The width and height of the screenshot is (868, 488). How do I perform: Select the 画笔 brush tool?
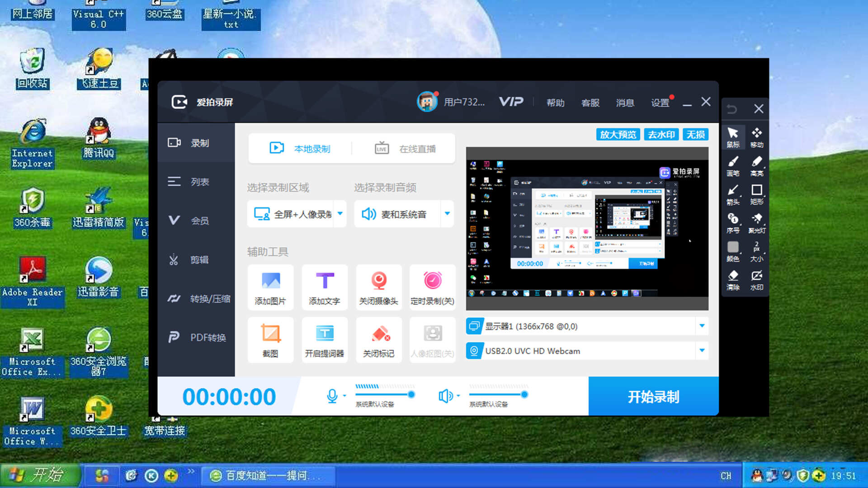point(733,166)
